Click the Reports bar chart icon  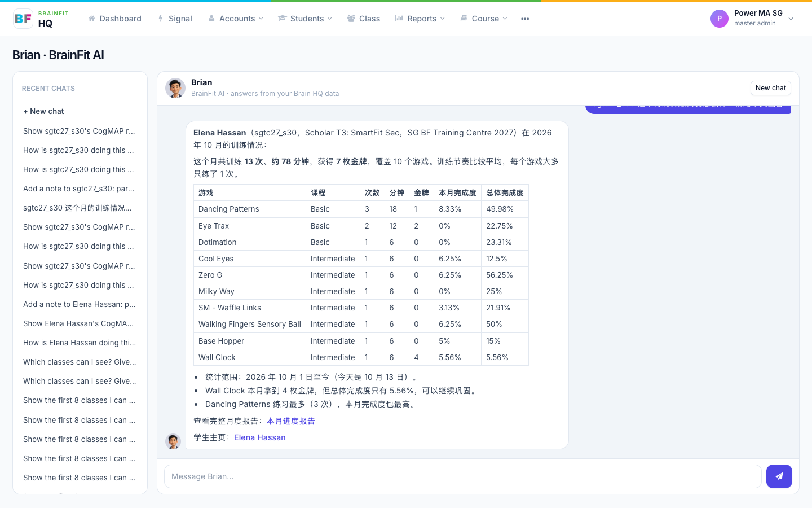pos(399,19)
